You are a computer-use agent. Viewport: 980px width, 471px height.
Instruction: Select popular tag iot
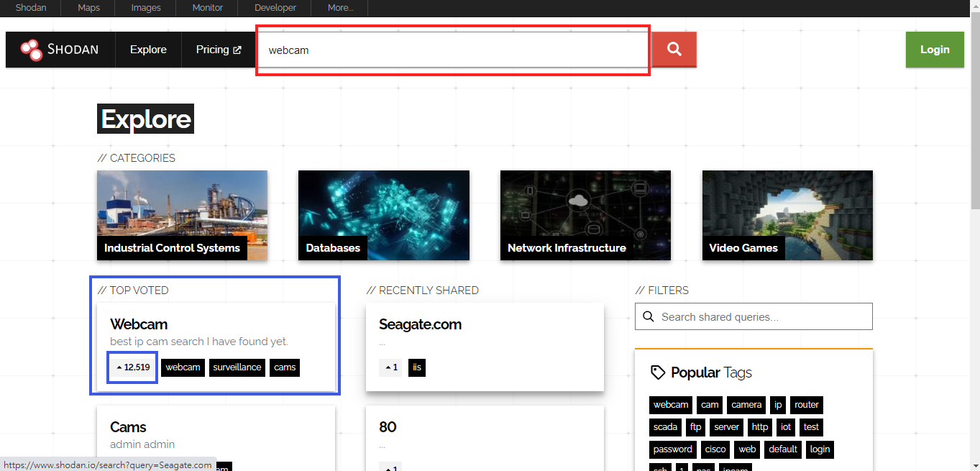pos(786,427)
